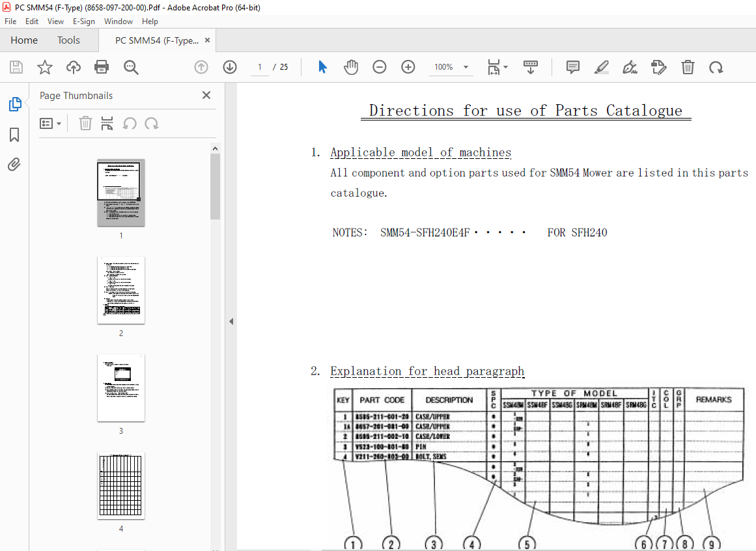
Task: Click the 'DESCRIPTION' table header
Action: (x=449, y=400)
